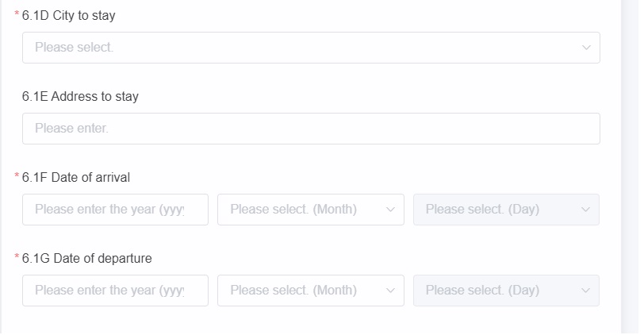
Task: Click the red asterisk beside Date of arrival
Action: pyautogui.click(x=17, y=175)
